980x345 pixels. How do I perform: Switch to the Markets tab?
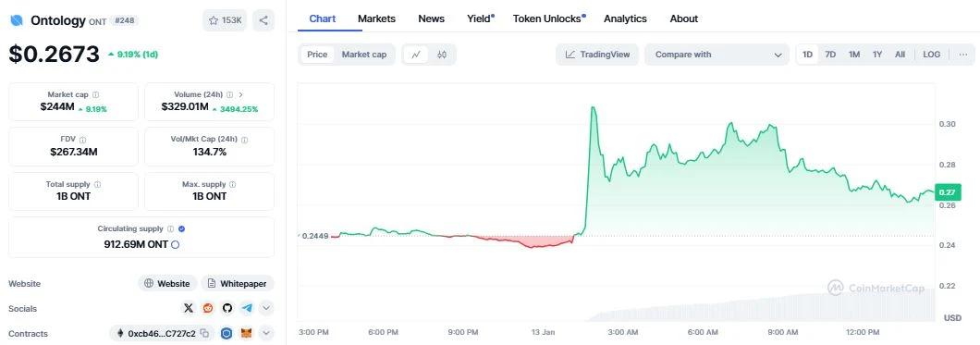(376, 18)
